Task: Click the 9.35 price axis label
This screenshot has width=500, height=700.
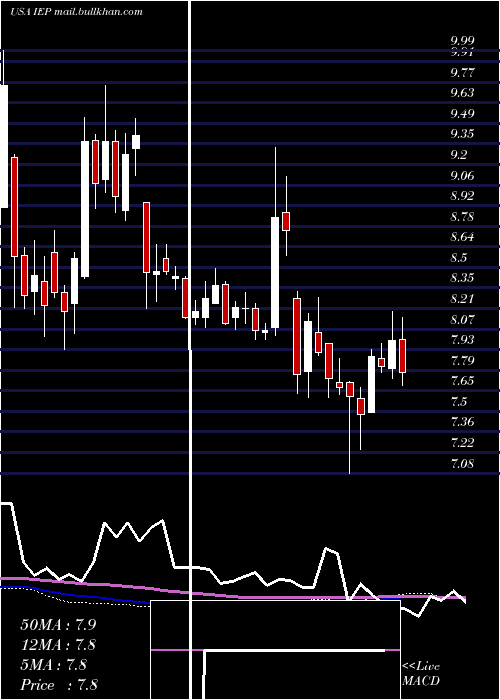Action: (462, 134)
